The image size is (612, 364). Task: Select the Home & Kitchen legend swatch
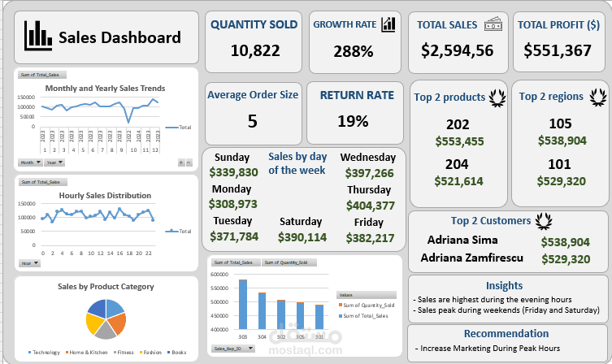67,353
